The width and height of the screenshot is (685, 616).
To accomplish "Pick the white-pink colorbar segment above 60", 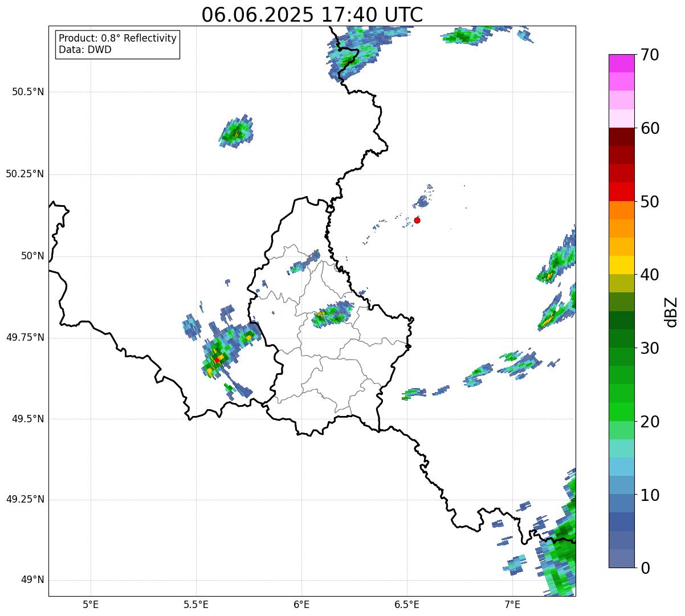I will [x=621, y=119].
